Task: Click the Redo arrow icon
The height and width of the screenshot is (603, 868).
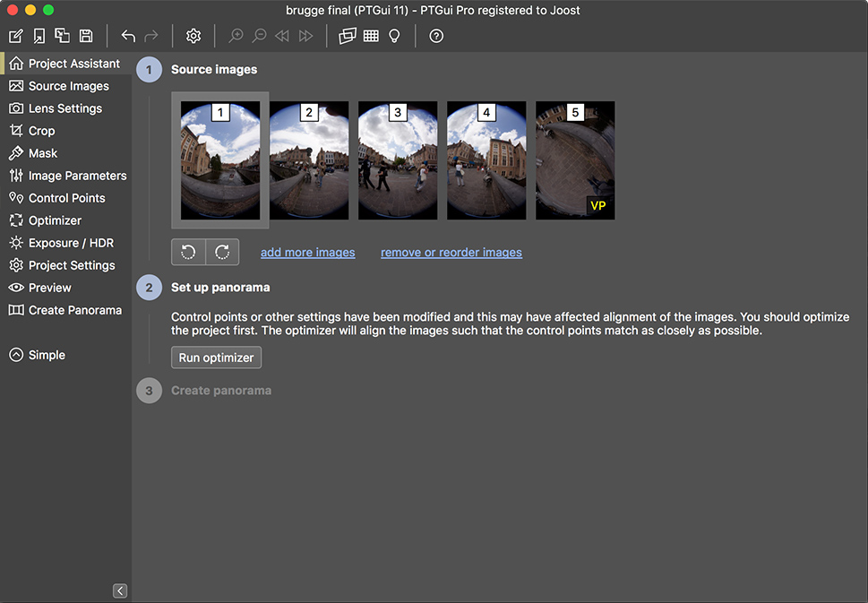Action: click(x=151, y=36)
